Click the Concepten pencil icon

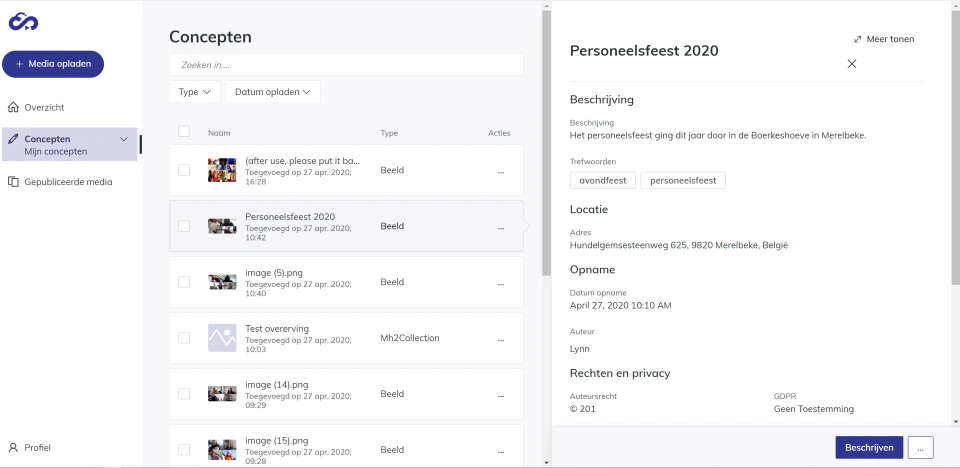pos(13,139)
